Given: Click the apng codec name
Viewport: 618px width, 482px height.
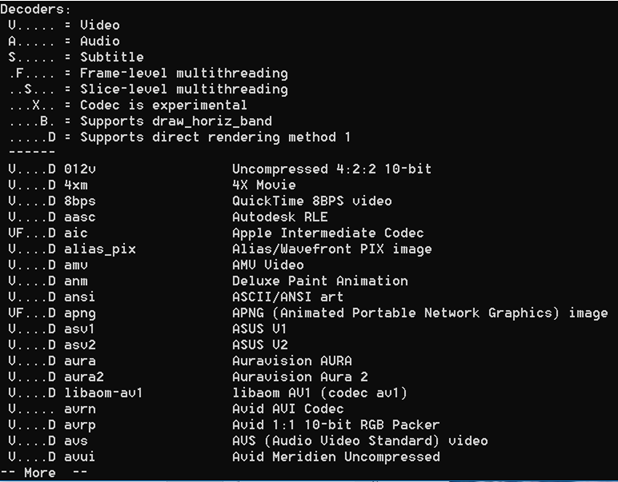Looking at the screenshot, I should coord(80,314).
